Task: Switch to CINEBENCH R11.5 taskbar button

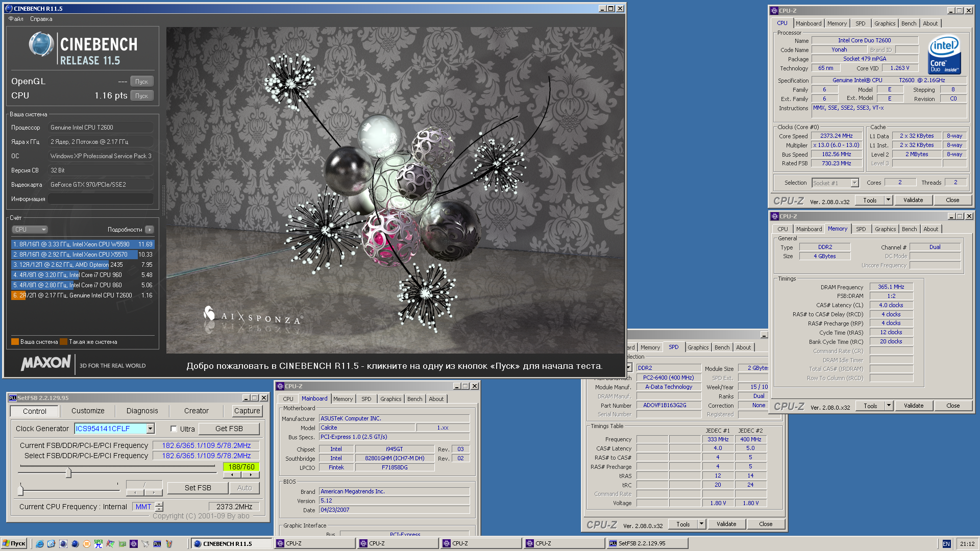Action: coord(232,544)
